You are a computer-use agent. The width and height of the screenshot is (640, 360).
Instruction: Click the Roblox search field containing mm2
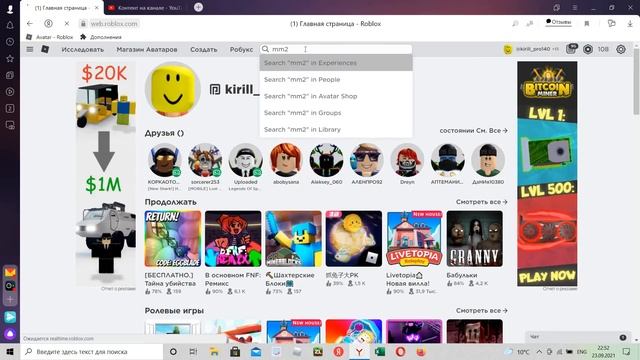coord(336,49)
